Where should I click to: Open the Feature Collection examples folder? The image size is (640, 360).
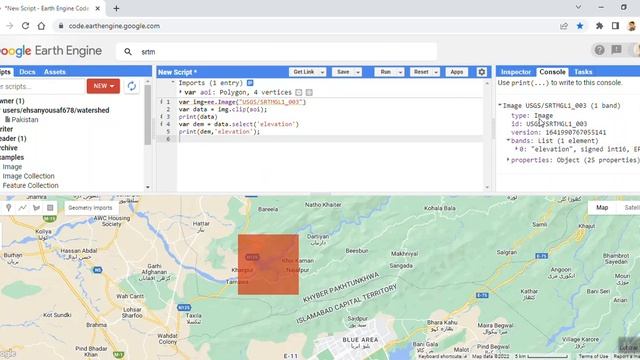coord(30,185)
